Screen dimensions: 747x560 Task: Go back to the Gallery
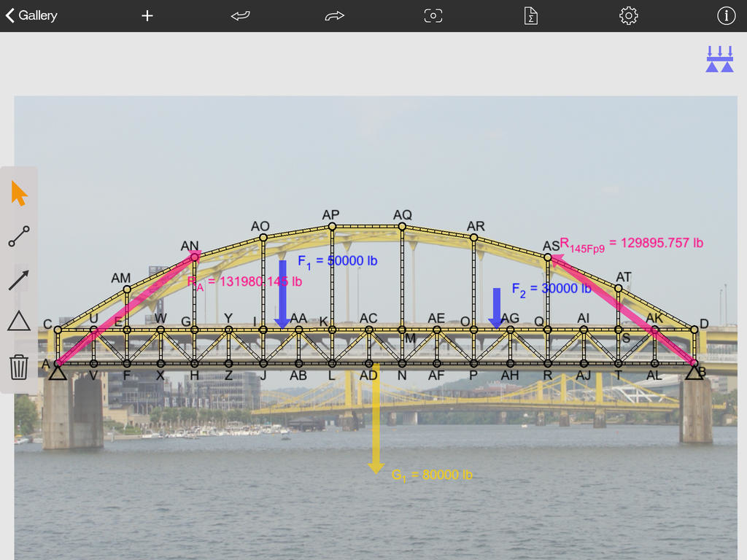[31, 15]
